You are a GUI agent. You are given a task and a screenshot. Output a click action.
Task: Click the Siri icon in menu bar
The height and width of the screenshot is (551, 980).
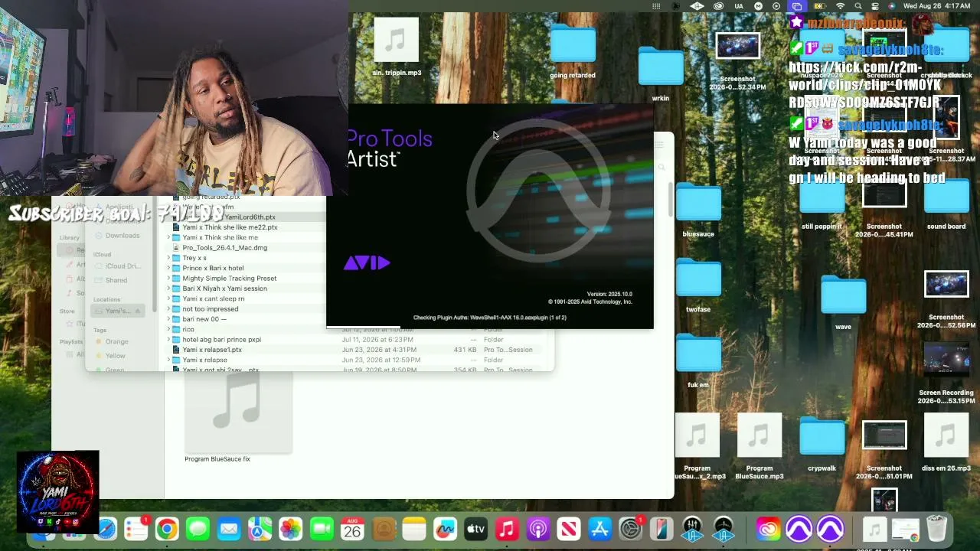893,6
